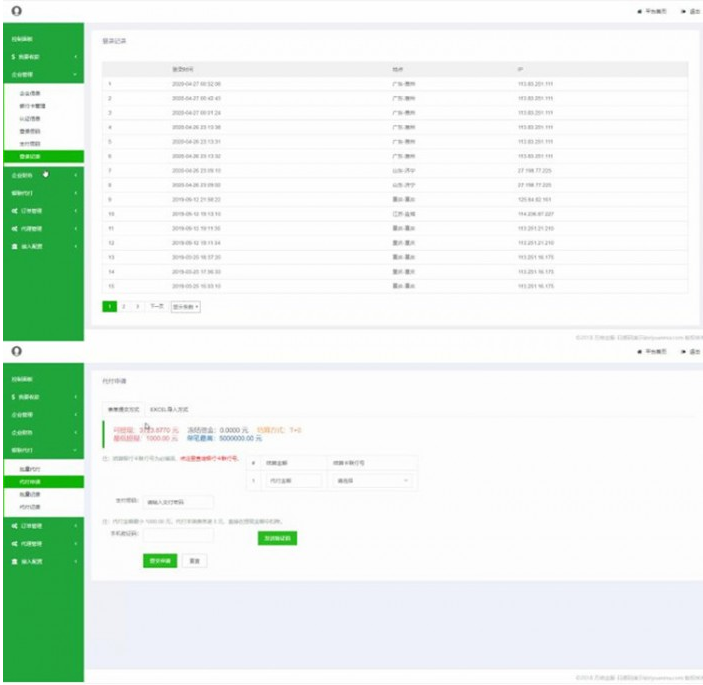Screen dimensions: 703x685
Task: Click the logo icon on the upper page
Action: pos(17,11)
